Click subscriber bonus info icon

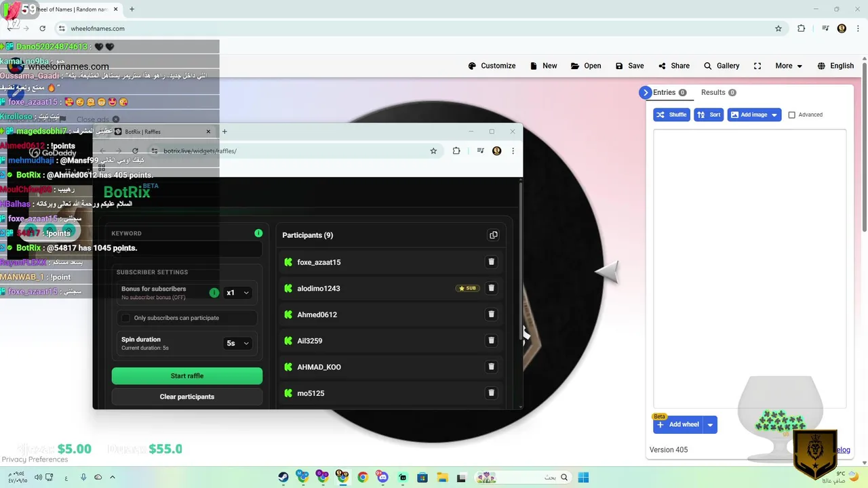click(x=214, y=293)
